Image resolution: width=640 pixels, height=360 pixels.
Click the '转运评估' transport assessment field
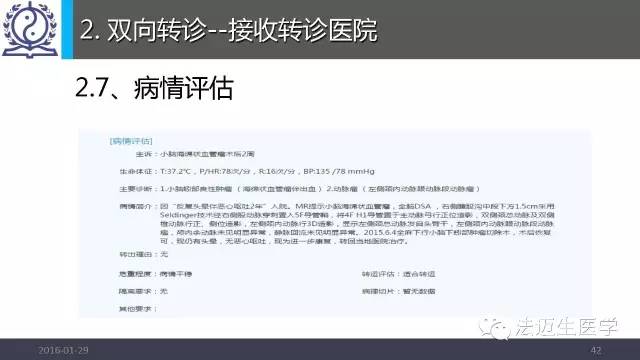398,274
